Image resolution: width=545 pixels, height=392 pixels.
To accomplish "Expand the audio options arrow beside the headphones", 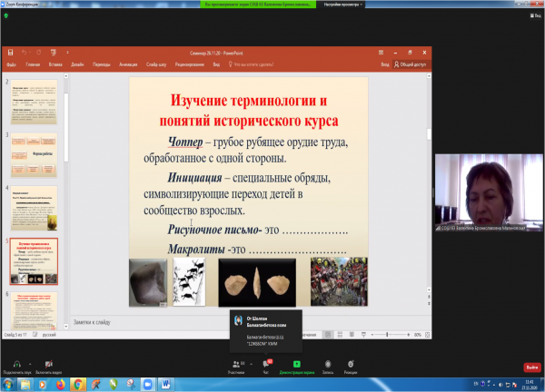I will pos(31,361).
